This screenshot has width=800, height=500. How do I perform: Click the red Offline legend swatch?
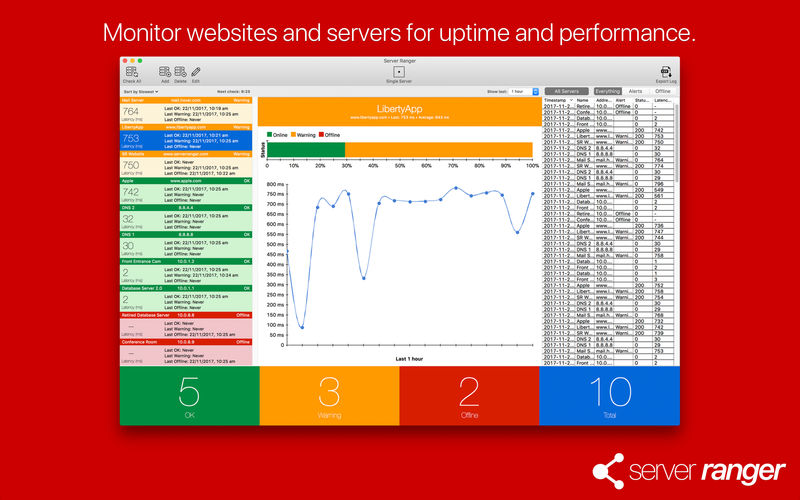click(x=321, y=135)
